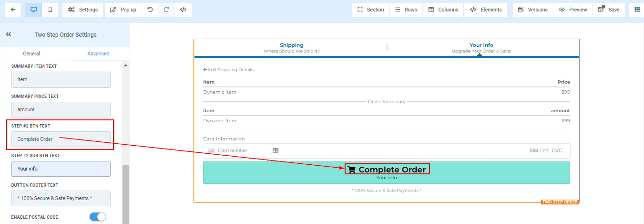Add a new Section

point(370,10)
